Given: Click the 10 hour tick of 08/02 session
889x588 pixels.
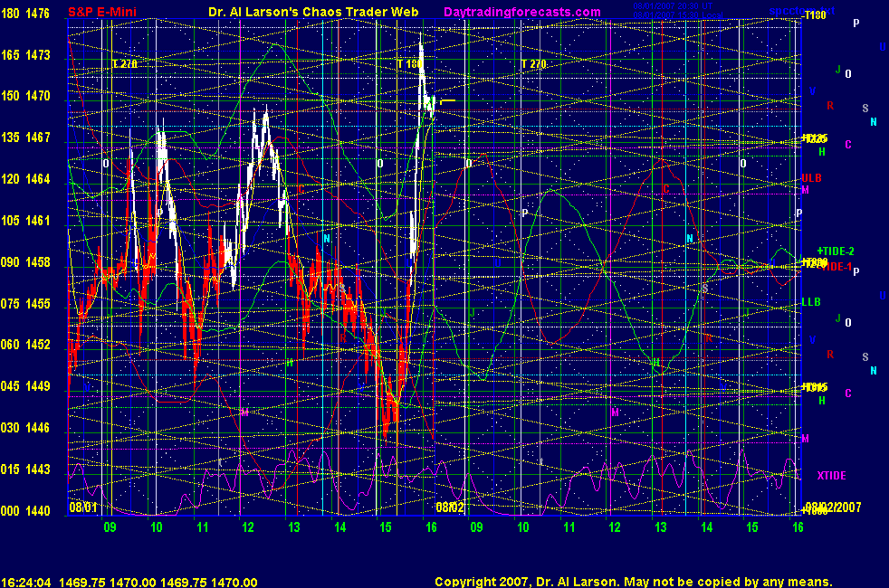Looking at the screenshot, I should coord(522,527).
